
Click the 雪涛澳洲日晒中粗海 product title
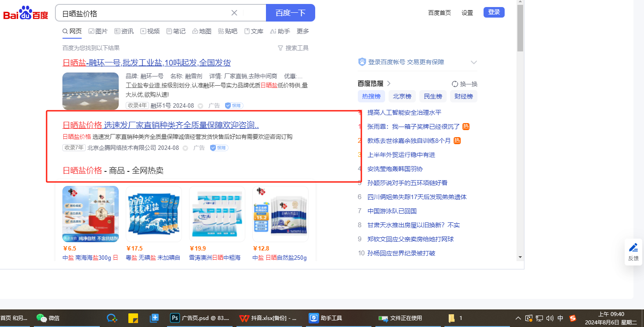(x=215, y=258)
